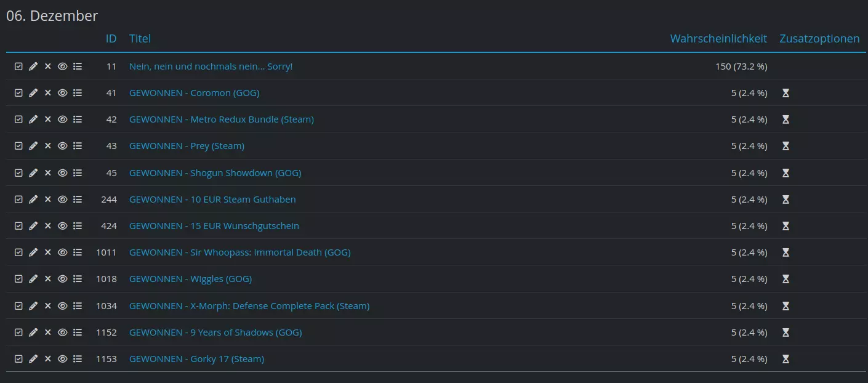
Task: Click hourglass icon for Sir Whoopass row
Action: (x=786, y=252)
